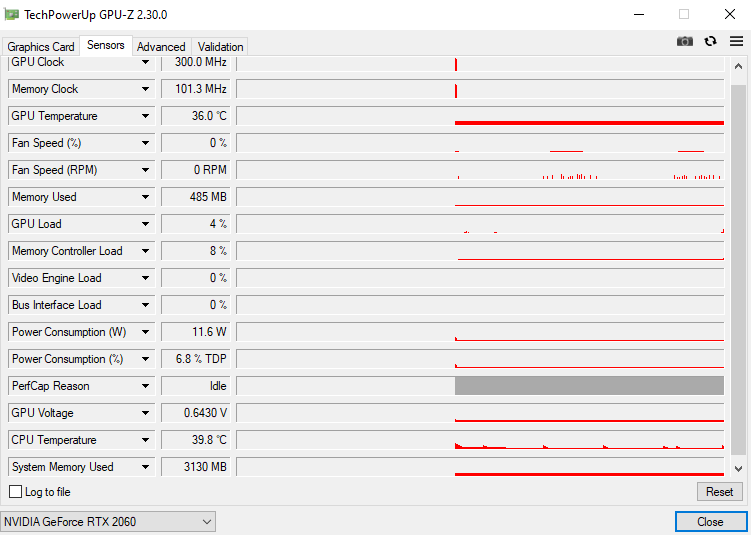Open the Memory Clock sensor dropdown
Screen dimensions: 751x535
coord(145,89)
